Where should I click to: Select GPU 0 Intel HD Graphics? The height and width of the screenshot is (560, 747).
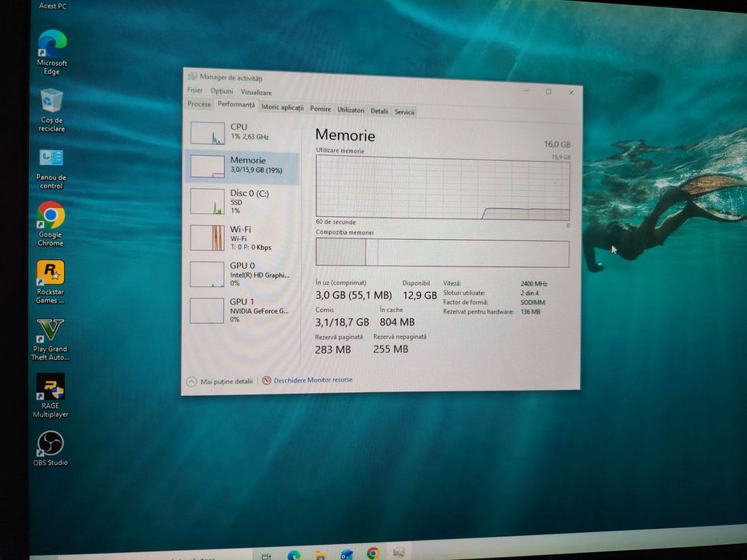click(x=242, y=274)
